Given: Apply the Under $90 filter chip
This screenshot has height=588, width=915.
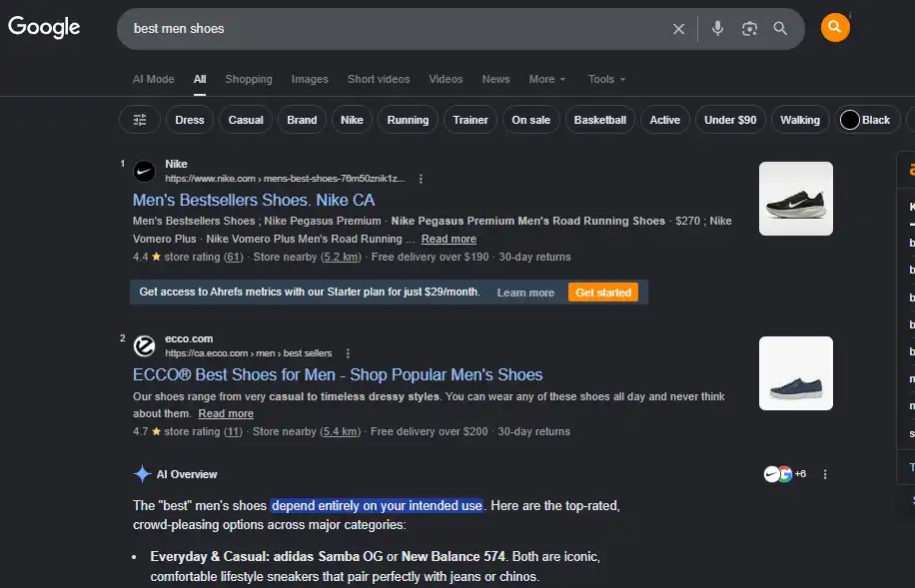Looking at the screenshot, I should (730, 120).
